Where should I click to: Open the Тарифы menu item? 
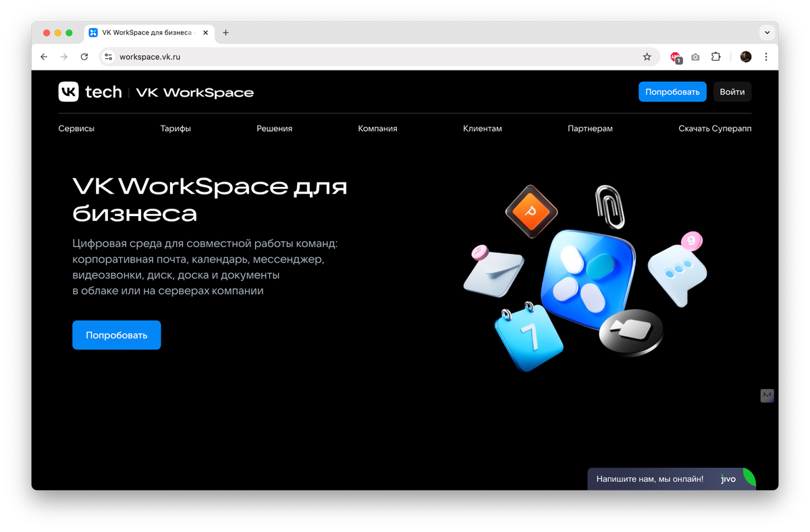[x=175, y=128]
